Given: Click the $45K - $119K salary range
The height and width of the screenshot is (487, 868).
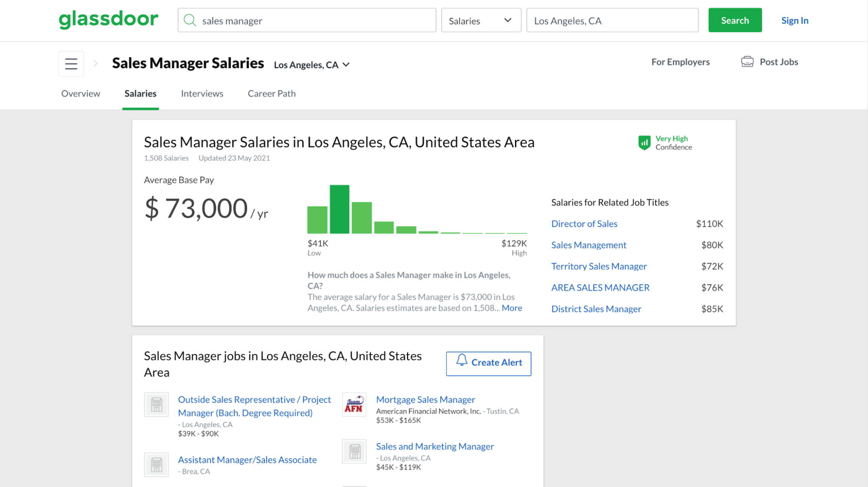Looking at the screenshot, I should pos(398,467).
